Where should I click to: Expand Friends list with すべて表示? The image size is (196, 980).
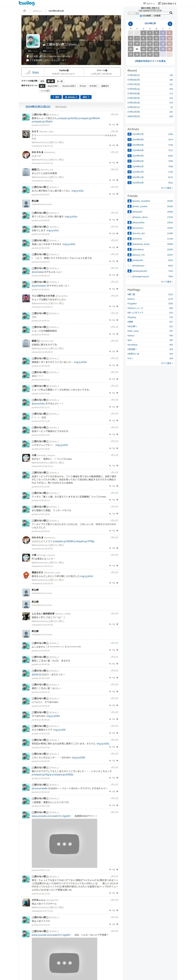pyautogui.click(x=167, y=282)
